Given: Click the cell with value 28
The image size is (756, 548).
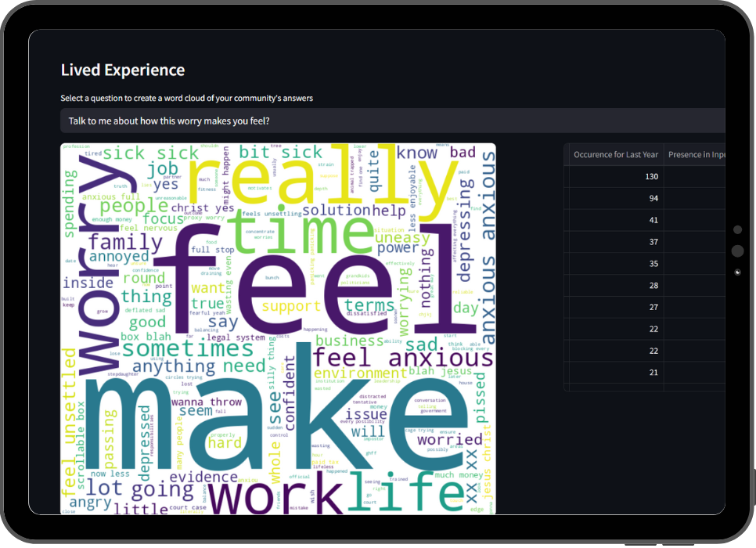Looking at the screenshot, I should 614,286.
